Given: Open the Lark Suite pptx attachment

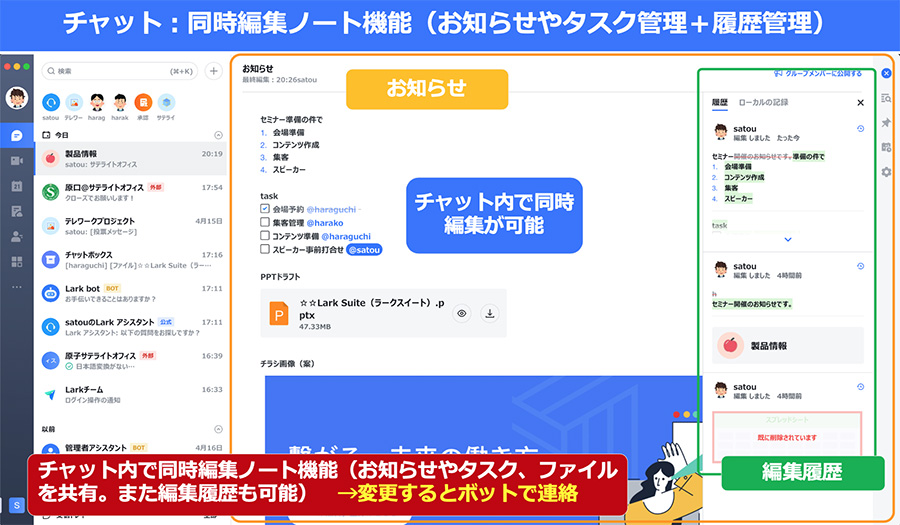Looking at the screenshot, I should click(383, 313).
